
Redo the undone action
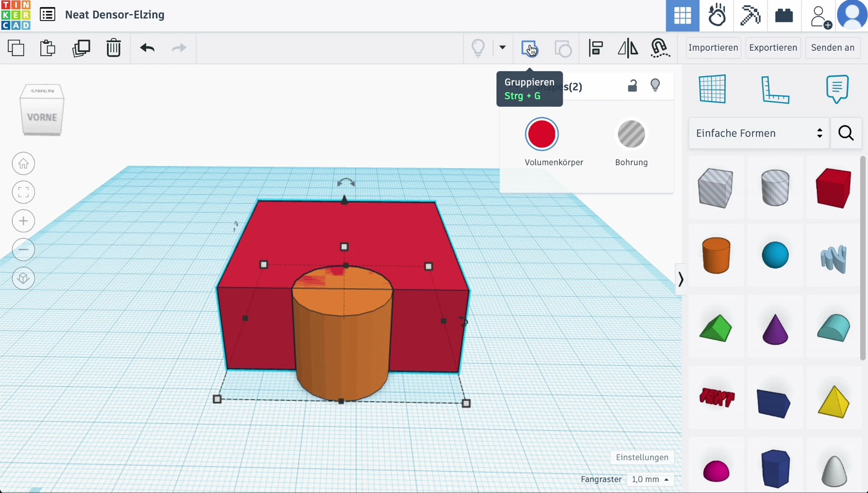point(179,47)
